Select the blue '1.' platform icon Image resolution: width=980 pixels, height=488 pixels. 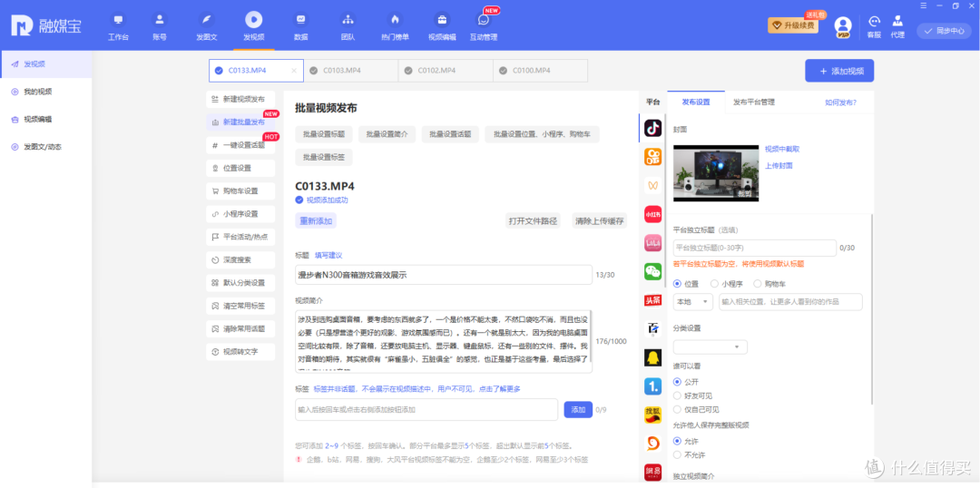652,386
